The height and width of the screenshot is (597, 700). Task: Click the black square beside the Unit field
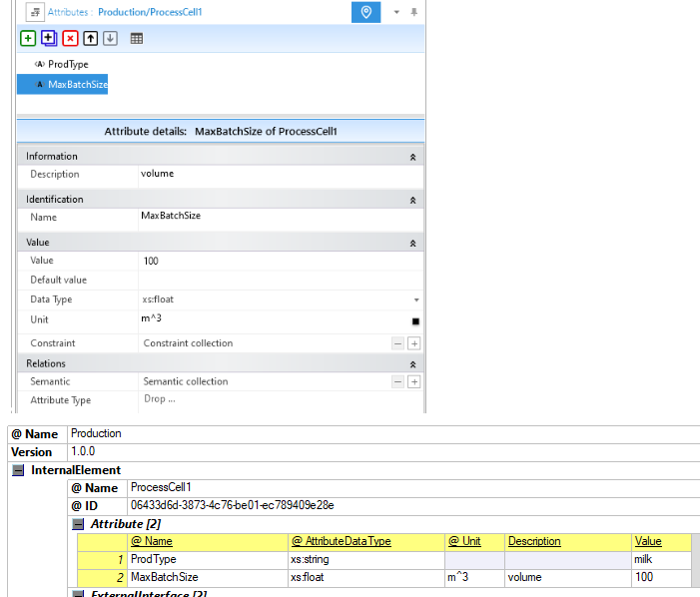[x=415, y=321]
